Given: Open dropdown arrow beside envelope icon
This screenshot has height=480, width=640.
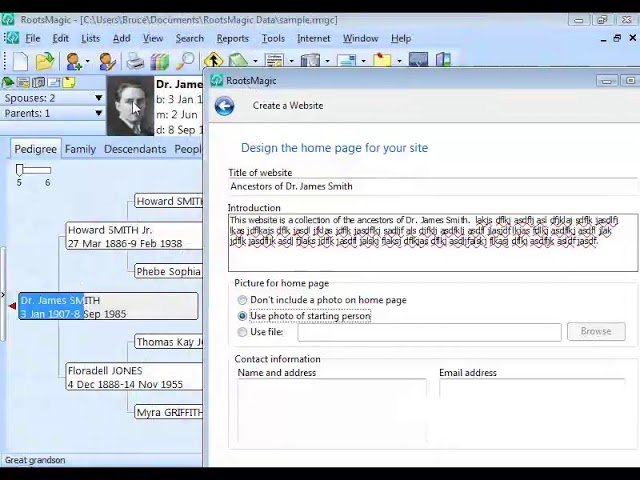Looking at the screenshot, I should (363, 61).
